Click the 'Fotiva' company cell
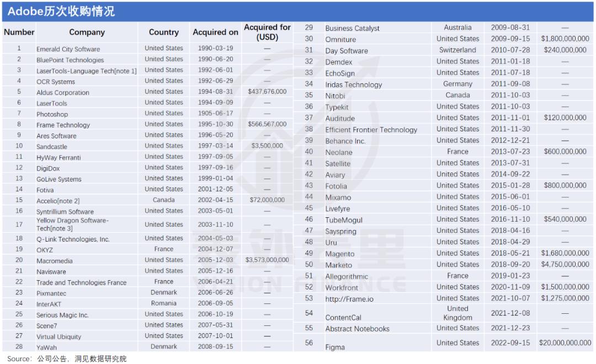This screenshot has width=596, height=364. click(x=45, y=190)
